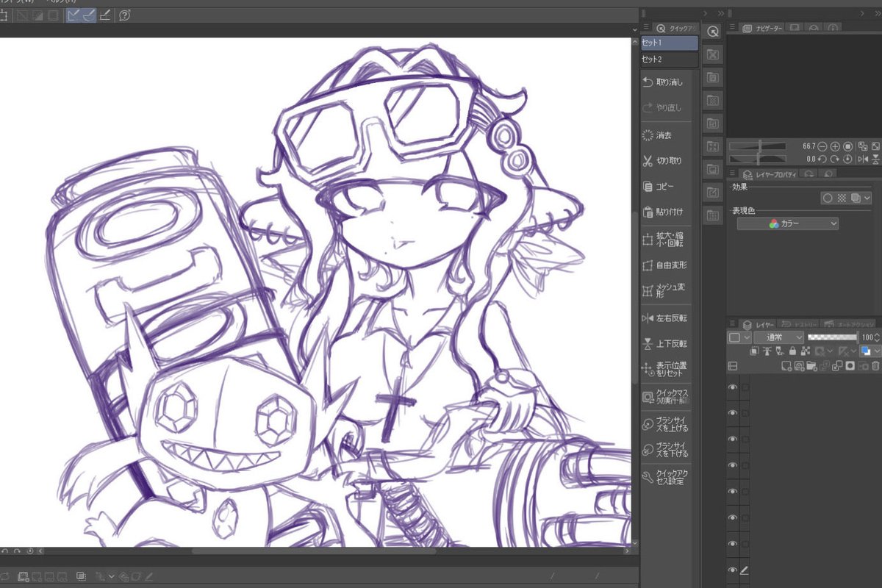Expand the layer effect options dropdown arrow
This screenshot has height=588, width=882.
(x=867, y=198)
